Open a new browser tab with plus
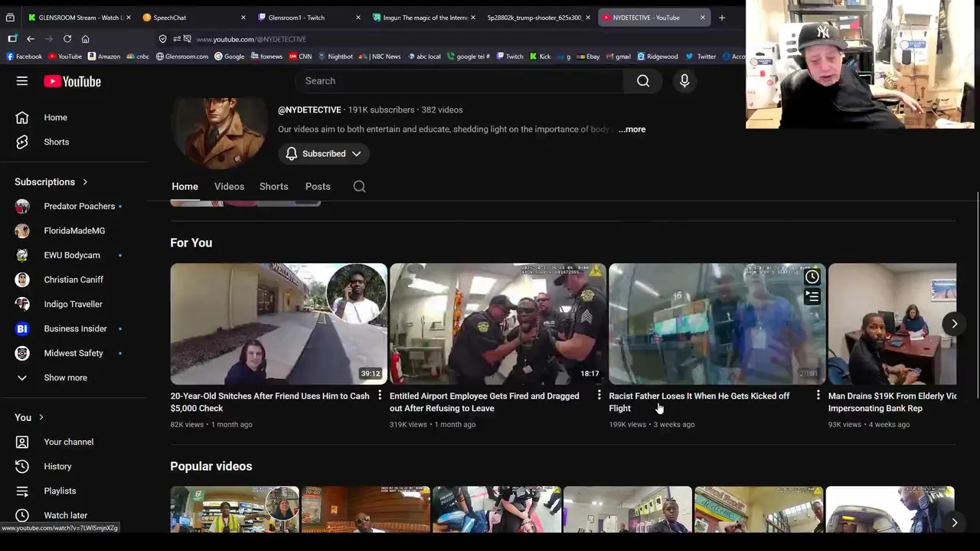Screen dimensions: 980x551 (x=721, y=18)
